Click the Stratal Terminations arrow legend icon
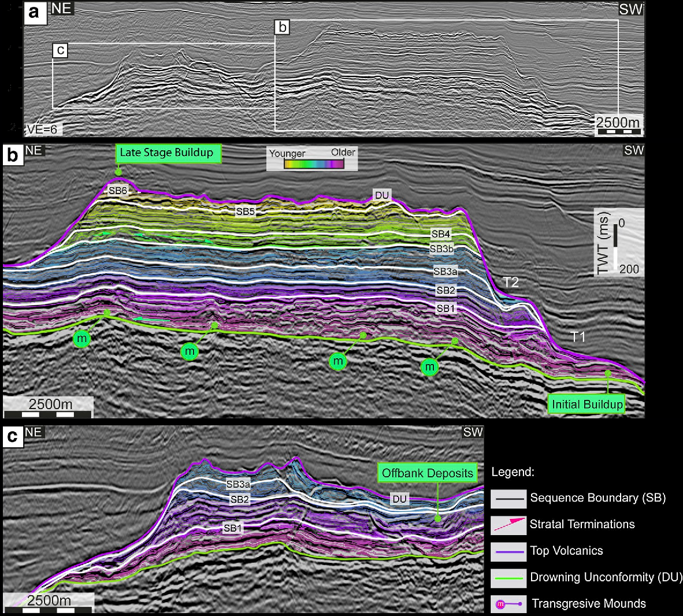The height and width of the screenshot is (616, 683). coord(508,525)
